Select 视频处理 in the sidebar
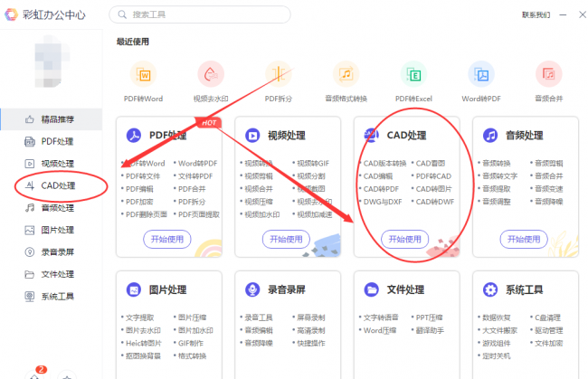Viewport: 588px width, 379px height. click(52, 164)
